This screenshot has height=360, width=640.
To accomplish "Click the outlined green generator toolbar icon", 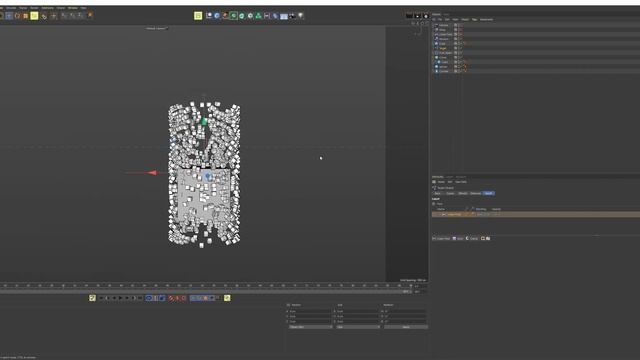I will coord(233,16).
